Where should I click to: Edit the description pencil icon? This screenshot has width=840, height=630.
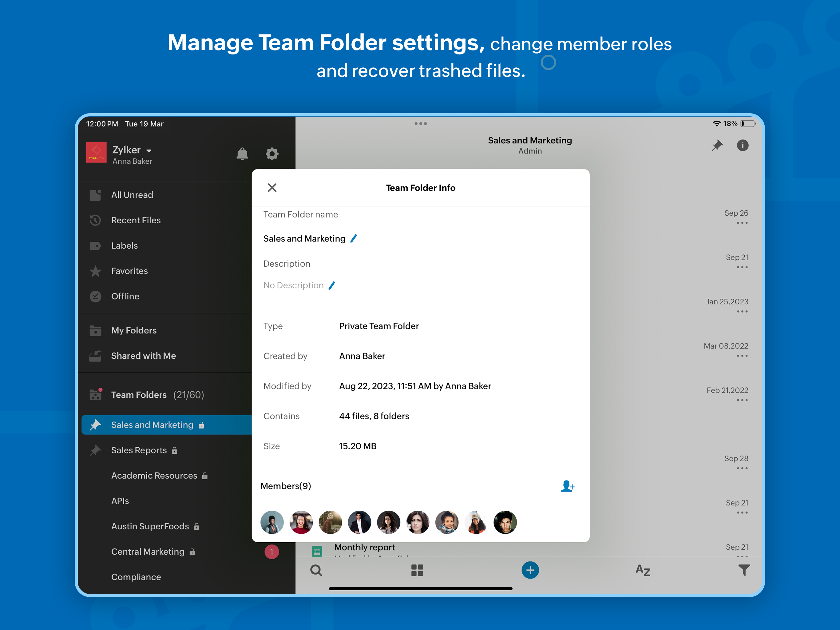point(332,285)
